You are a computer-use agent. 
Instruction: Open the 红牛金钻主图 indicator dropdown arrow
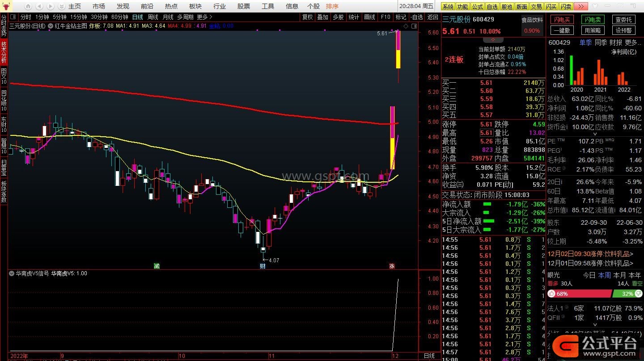50,26
